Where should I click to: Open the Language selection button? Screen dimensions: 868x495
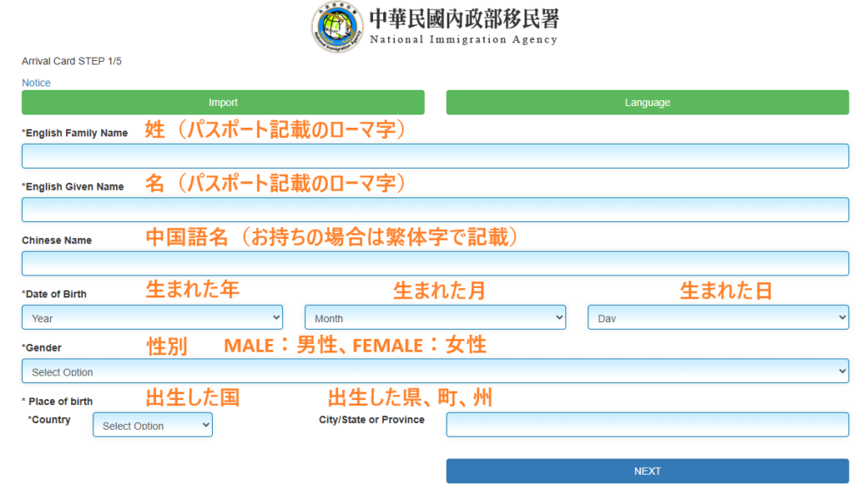pyautogui.click(x=647, y=103)
